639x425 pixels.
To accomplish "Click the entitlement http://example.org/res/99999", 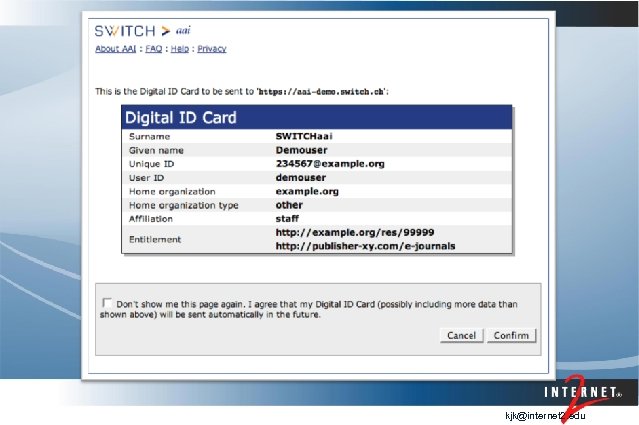I will tap(355, 233).
